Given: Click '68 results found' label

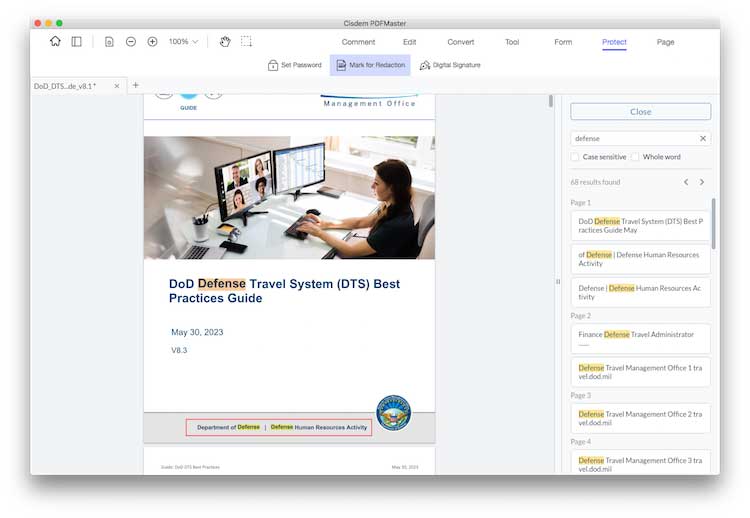Looking at the screenshot, I should click(x=596, y=182).
